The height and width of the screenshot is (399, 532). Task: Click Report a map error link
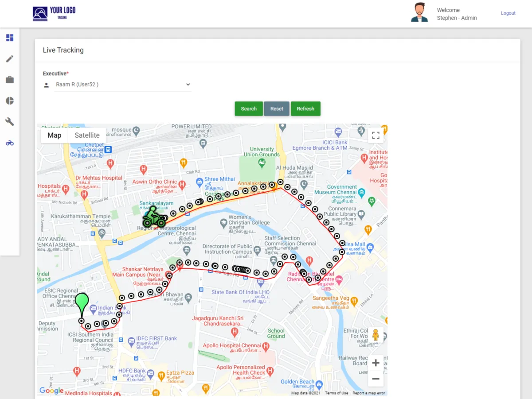(x=369, y=393)
